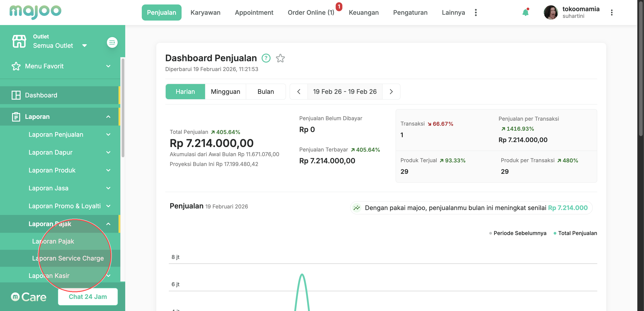Viewport: 644px width, 311px height.
Task: Switch period to Harian
Action: [185, 92]
